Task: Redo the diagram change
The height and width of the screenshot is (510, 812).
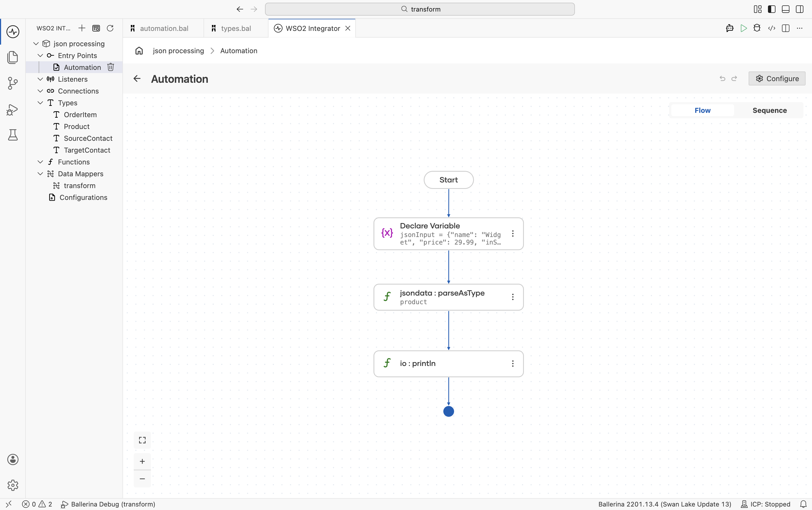Action: 734,78
